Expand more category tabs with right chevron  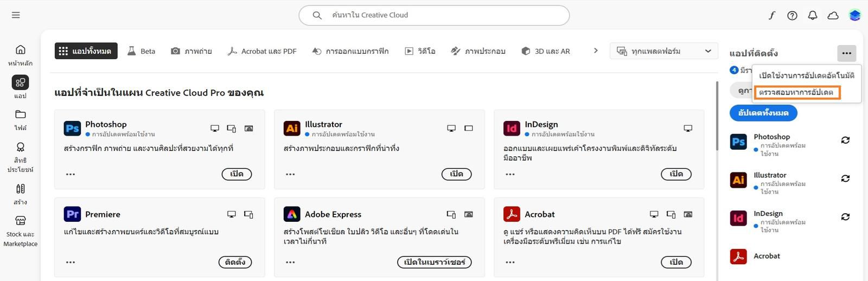coord(596,50)
